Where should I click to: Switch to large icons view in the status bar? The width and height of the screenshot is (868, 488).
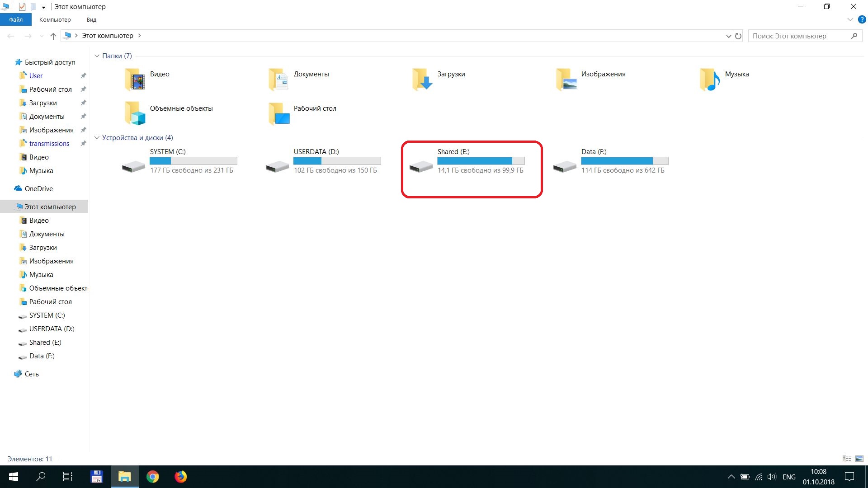[x=859, y=459]
